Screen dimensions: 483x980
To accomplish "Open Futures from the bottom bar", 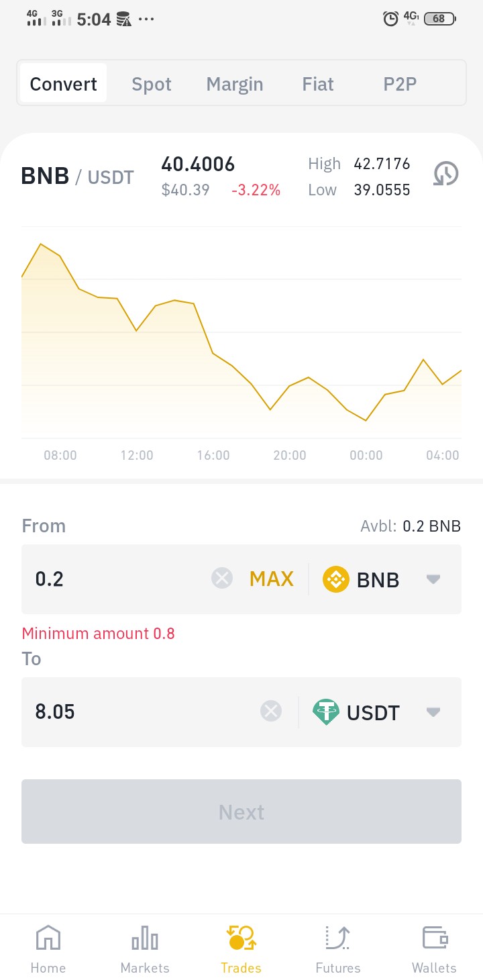I will pos(338,949).
